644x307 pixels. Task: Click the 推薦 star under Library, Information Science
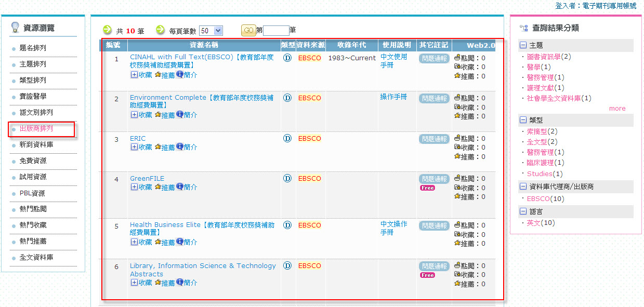point(157,283)
